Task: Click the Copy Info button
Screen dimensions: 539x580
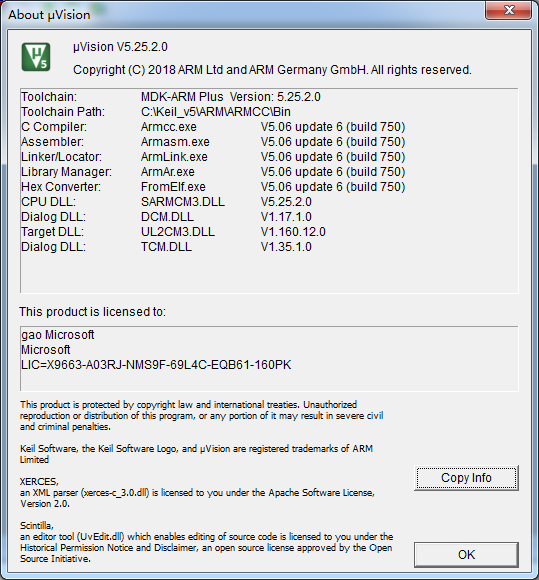Action: 466,478
